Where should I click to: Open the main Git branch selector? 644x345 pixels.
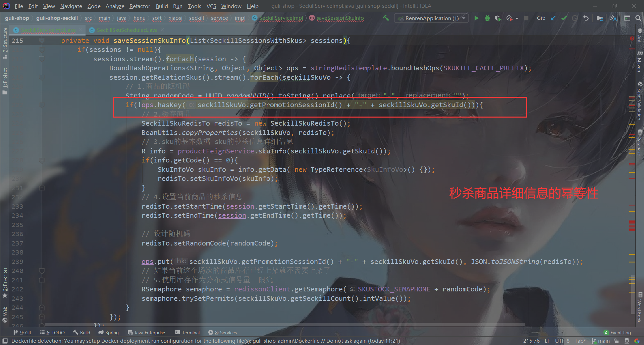click(x=601, y=341)
